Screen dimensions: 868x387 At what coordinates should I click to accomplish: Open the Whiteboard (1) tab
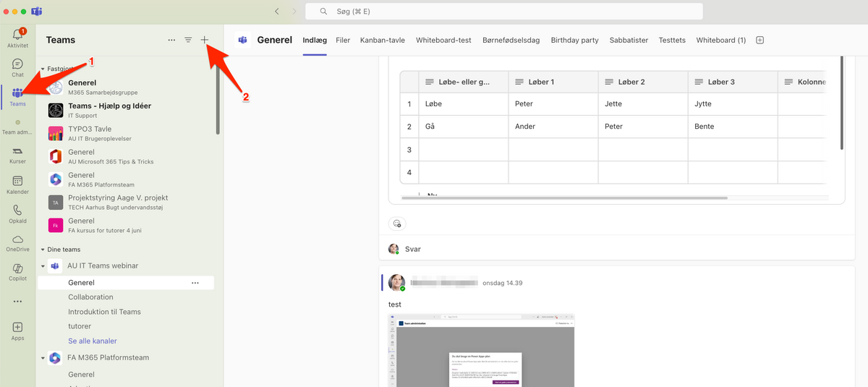pos(720,40)
